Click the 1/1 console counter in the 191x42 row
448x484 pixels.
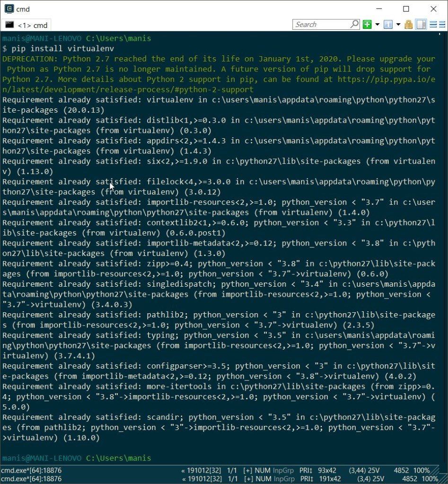[232, 479]
